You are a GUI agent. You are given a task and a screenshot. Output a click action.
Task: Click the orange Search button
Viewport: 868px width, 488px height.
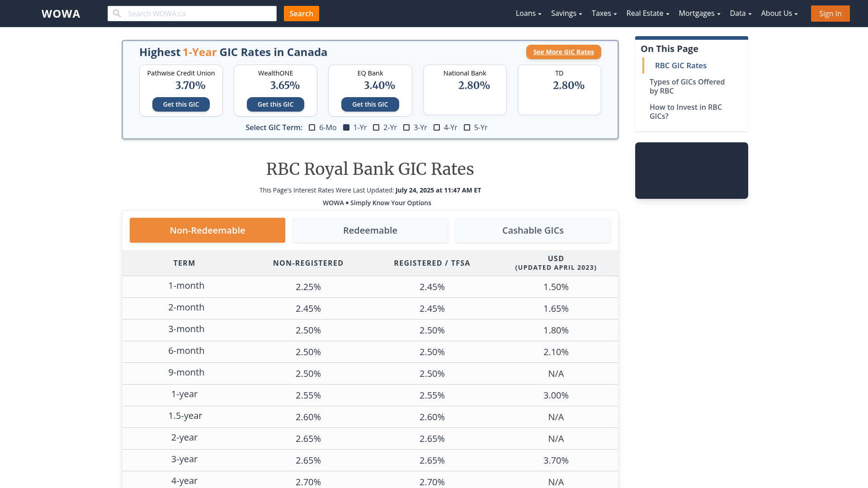pos(302,14)
